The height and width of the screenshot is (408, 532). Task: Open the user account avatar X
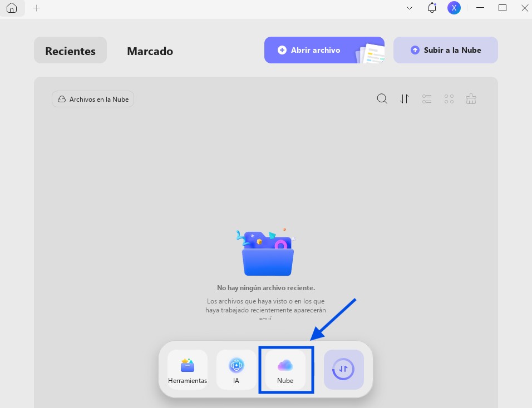tap(454, 8)
